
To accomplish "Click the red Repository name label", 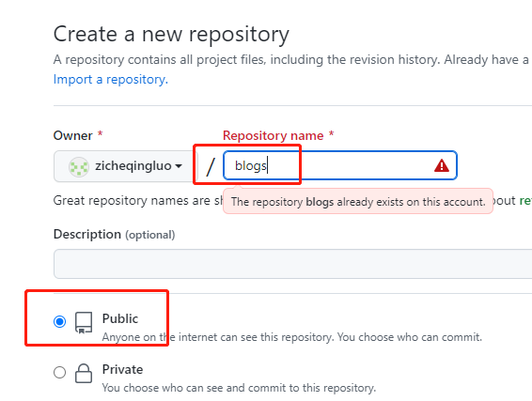I will click(x=274, y=135).
